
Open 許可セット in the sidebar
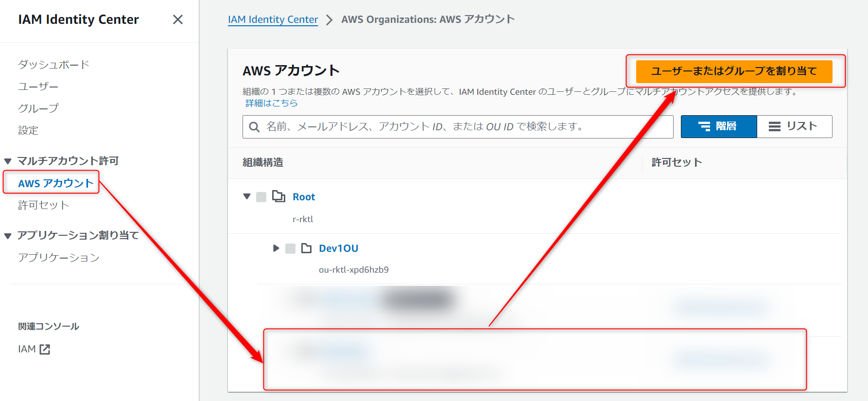43,205
